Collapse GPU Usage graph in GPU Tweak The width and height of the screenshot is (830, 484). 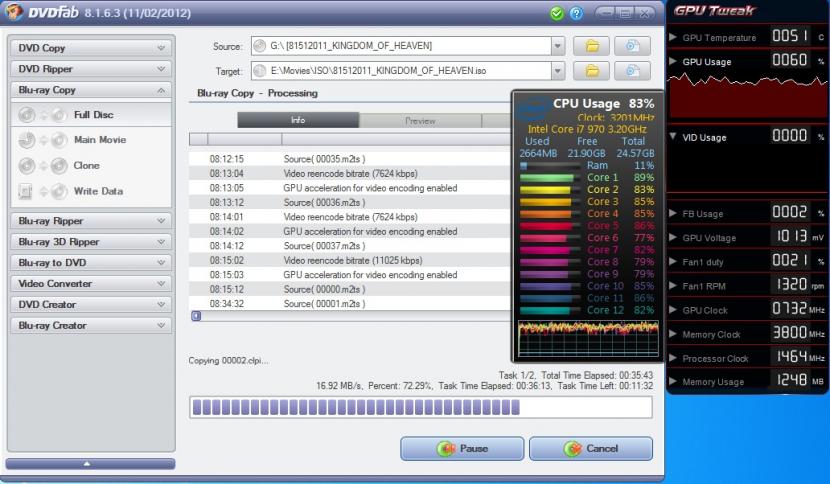point(673,61)
